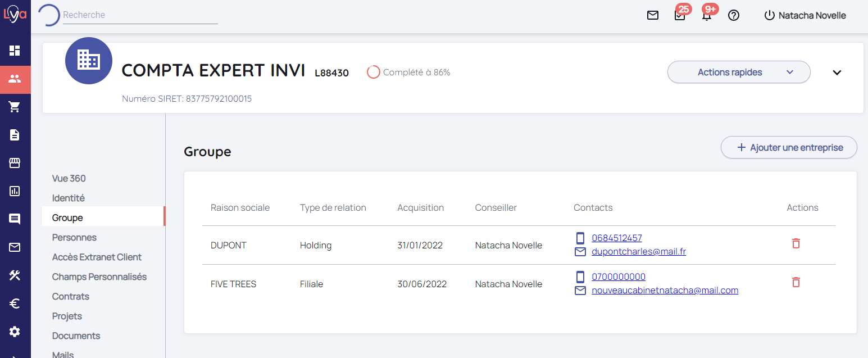Viewport: 868px width, 358px height.
Task: Expand the sidebar arrow at bottom left
Action: coord(15,355)
